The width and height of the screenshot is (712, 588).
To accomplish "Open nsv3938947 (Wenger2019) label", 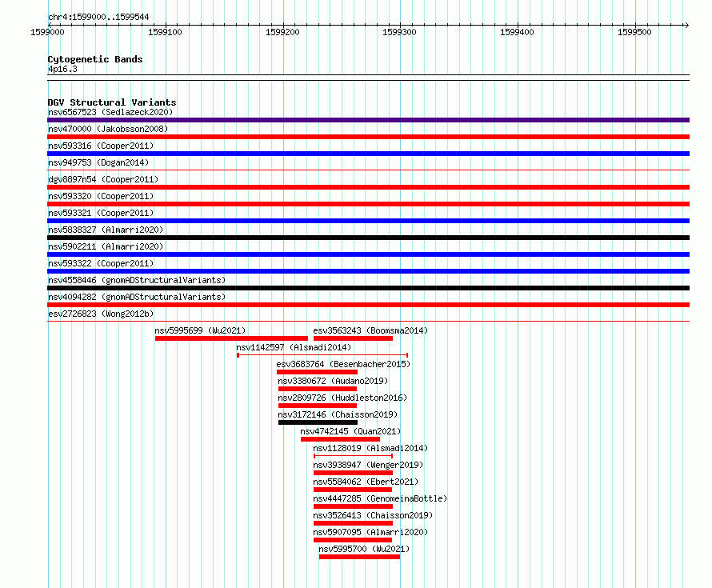I will click(368, 465).
